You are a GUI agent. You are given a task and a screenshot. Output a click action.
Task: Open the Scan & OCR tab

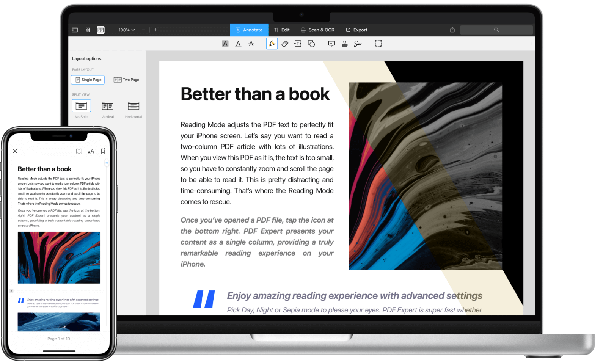318,30
